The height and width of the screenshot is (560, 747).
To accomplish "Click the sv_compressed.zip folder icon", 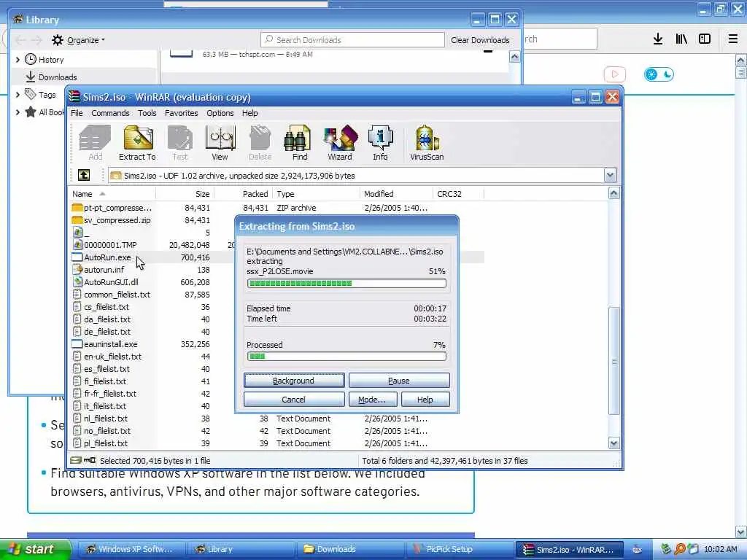I will pyautogui.click(x=77, y=220).
